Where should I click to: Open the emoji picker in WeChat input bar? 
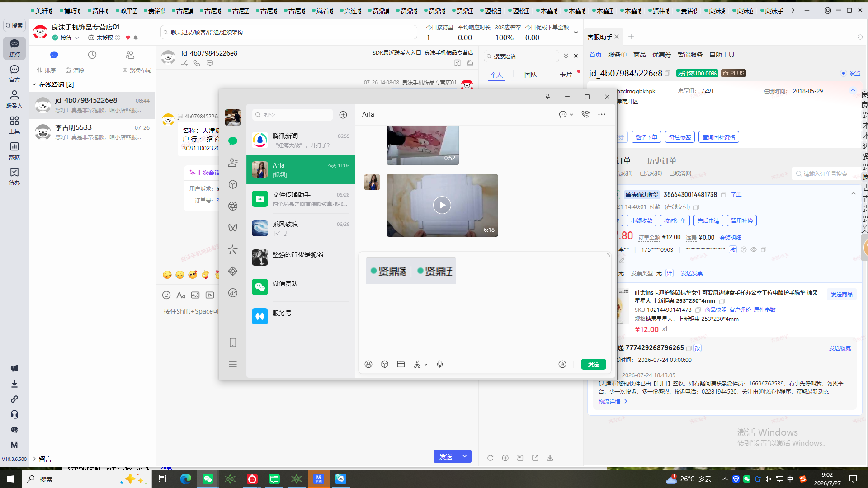[368, 364]
